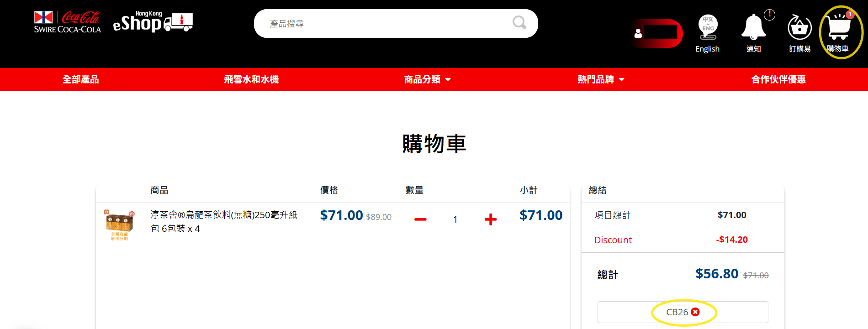
Task: Expand the 商品分類 dropdown menu
Action: (427, 79)
